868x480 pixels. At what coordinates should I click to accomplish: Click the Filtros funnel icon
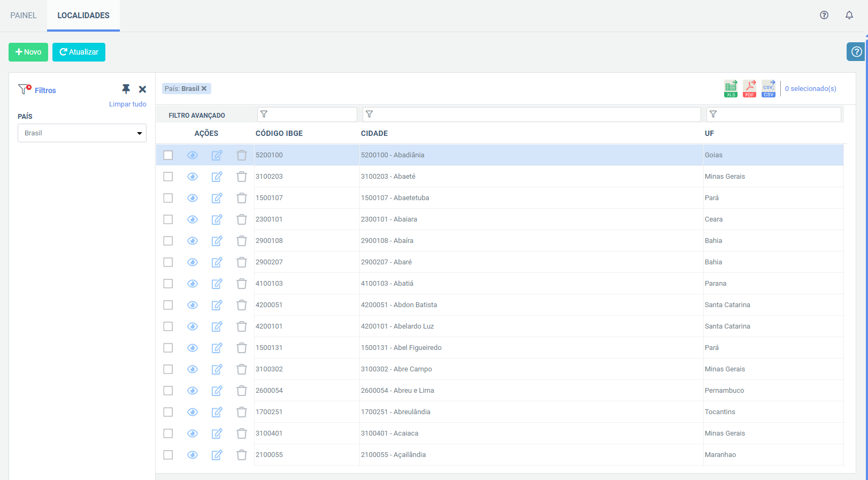coord(25,89)
